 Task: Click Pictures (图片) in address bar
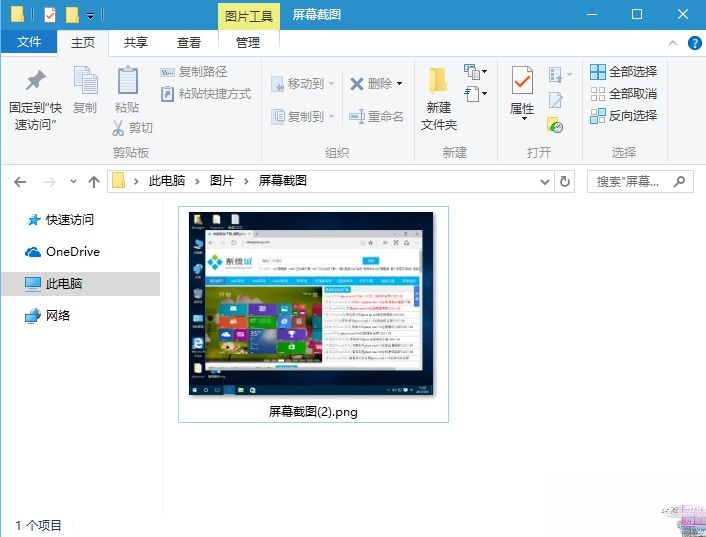(222, 181)
